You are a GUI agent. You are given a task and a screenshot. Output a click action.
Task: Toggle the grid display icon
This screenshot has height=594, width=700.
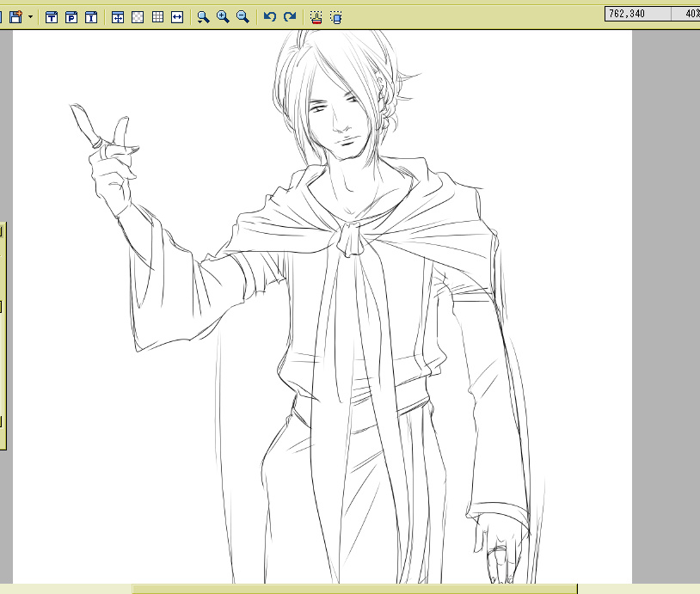pos(157,16)
